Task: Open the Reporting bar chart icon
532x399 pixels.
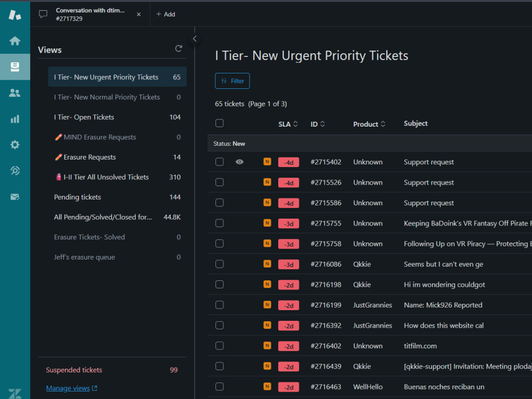Action: [15, 119]
